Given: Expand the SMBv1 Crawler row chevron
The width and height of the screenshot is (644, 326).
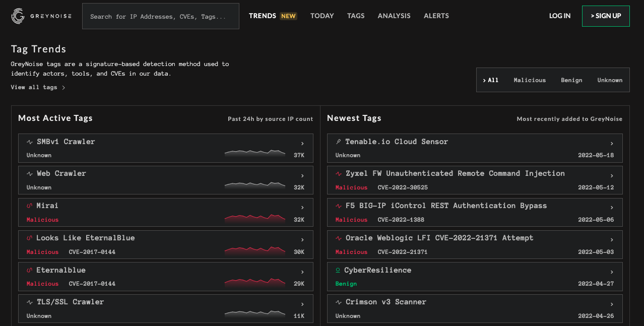Looking at the screenshot, I should pos(302,144).
